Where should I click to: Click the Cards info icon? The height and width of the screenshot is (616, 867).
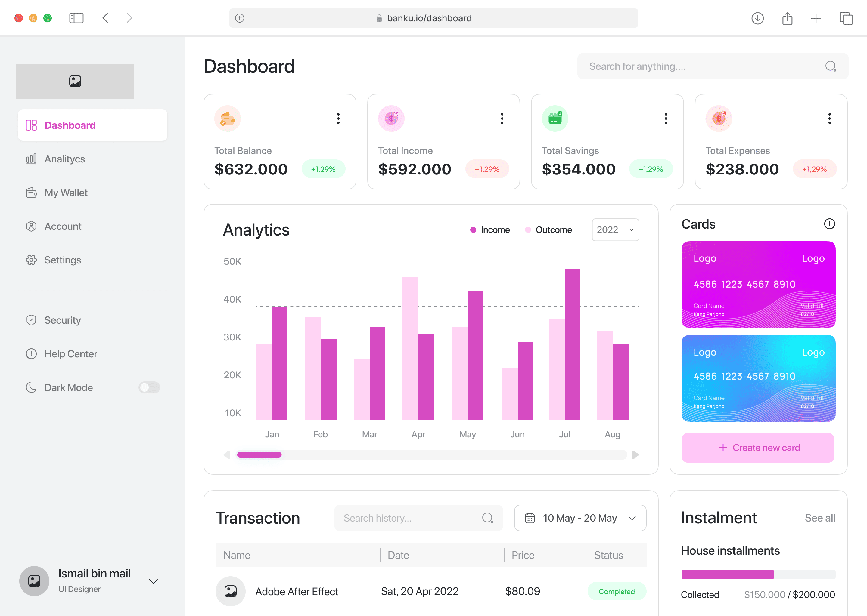[x=829, y=224]
